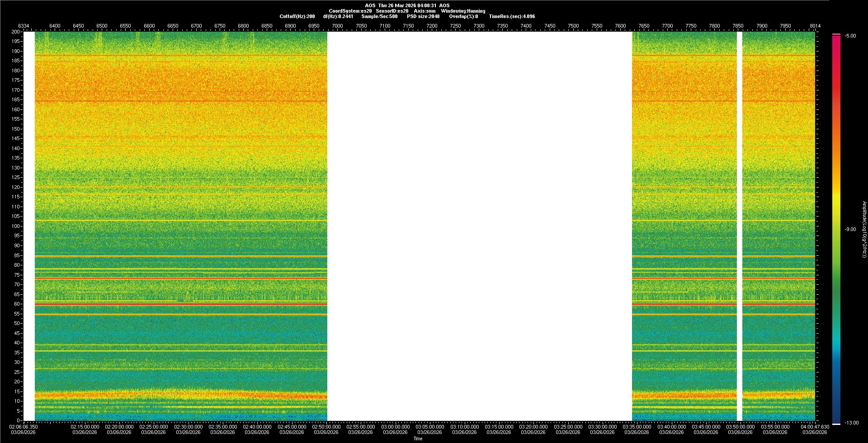Click the -9.00 colorbar scale label
The width and height of the screenshot is (868, 443).
(x=850, y=229)
